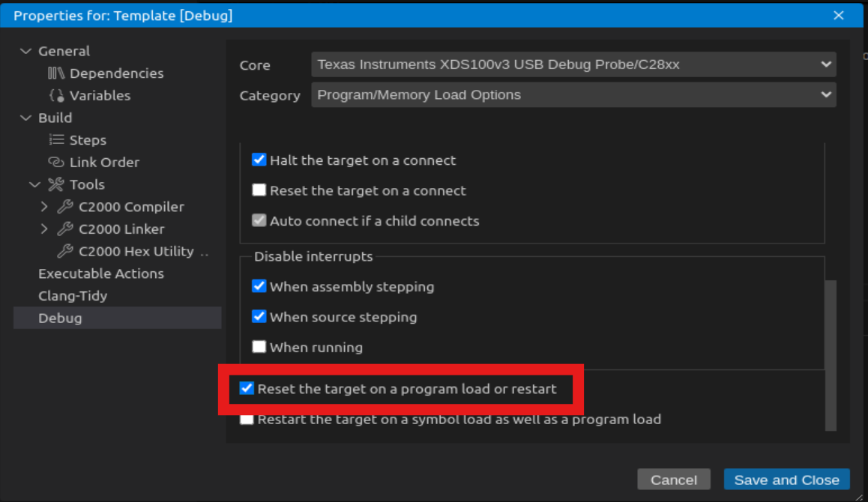Open the Link Order page
Viewport: 868px width, 502px height.
(104, 162)
